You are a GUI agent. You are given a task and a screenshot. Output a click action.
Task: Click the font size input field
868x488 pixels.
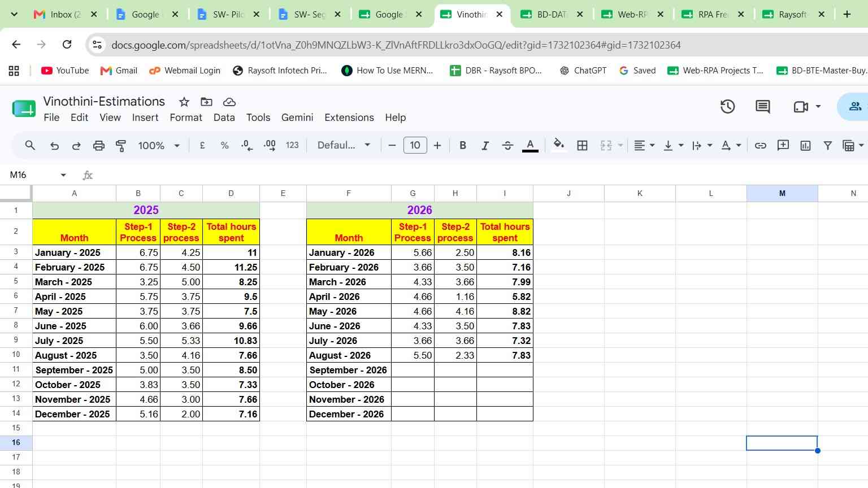pos(415,145)
